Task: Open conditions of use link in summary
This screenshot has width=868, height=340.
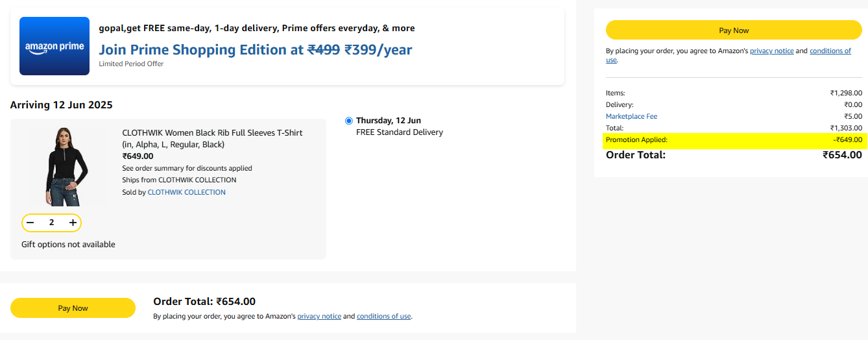Action: [x=830, y=51]
